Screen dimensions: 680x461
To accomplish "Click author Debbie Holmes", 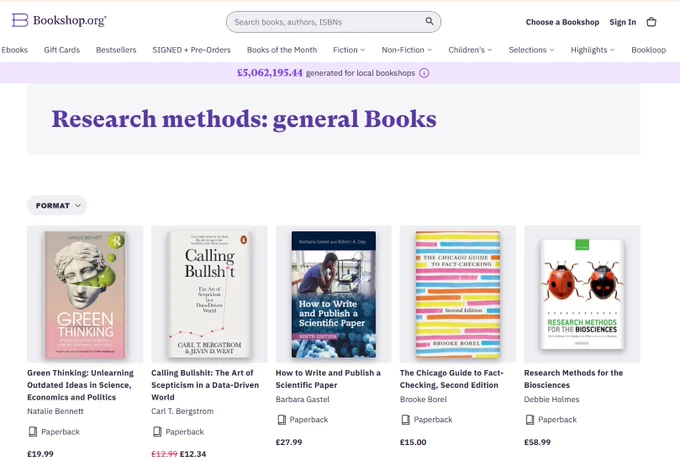I will click(x=551, y=399).
